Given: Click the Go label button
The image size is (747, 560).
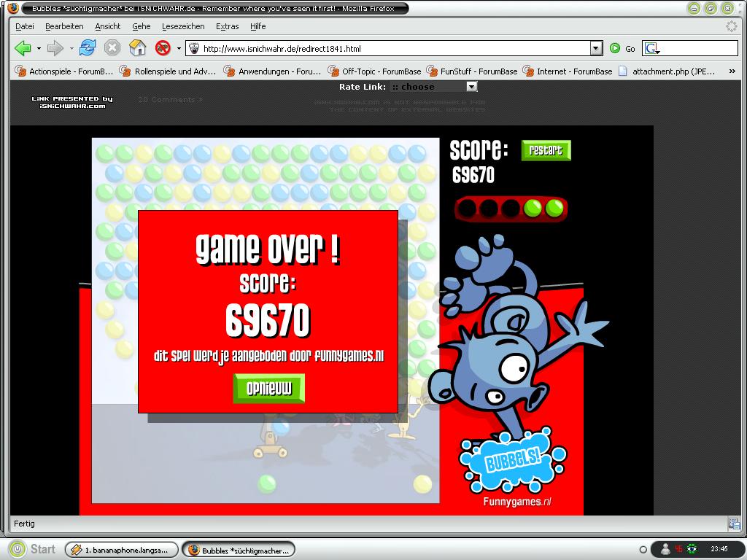Looking at the screenshot, I should click(x=630, y=49).
